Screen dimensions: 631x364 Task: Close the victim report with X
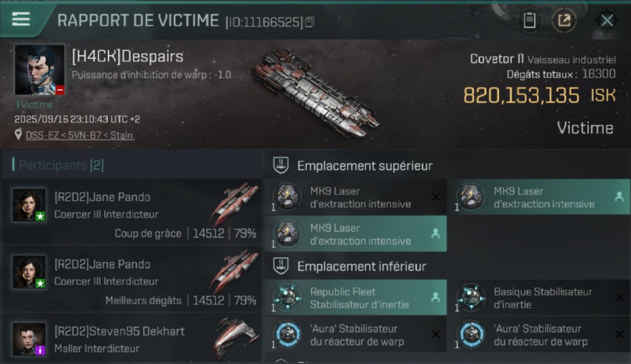607,20
